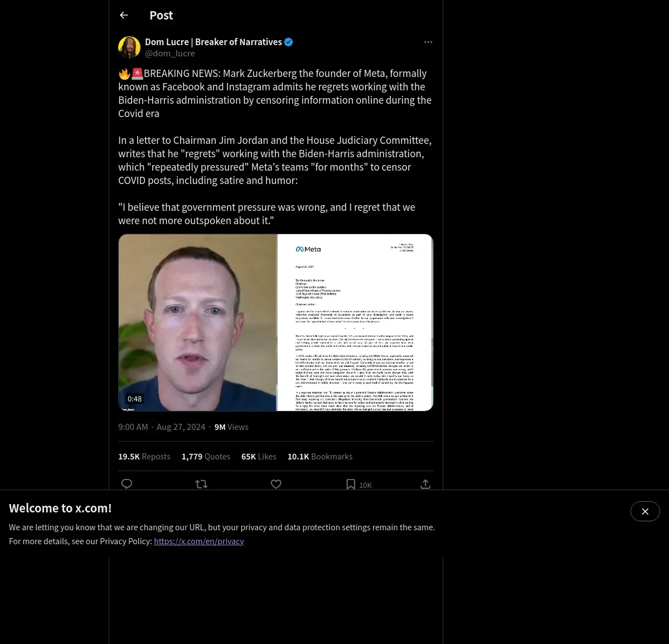Click the blue verified badge
Screen dimensions: 669x644
289,42
